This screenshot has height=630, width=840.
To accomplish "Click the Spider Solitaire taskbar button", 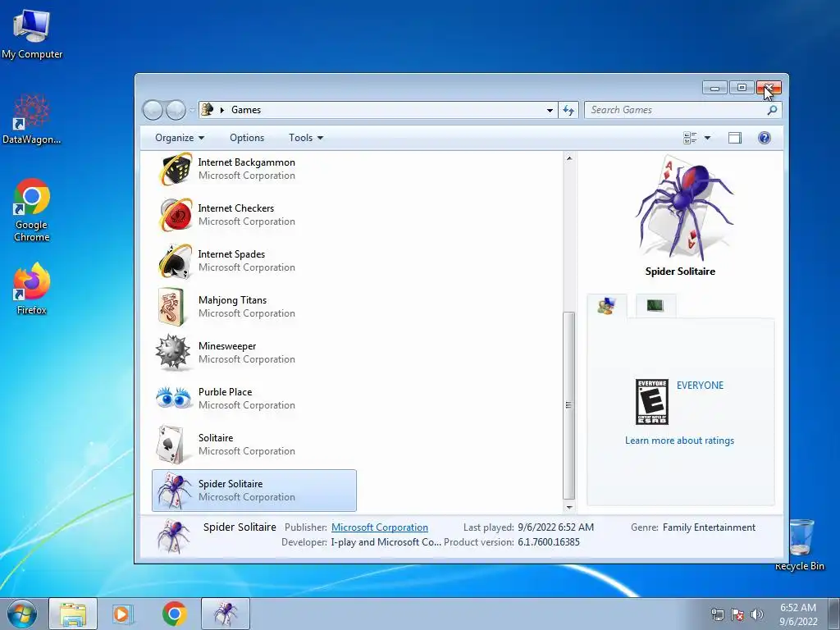I will pos(226,614).
